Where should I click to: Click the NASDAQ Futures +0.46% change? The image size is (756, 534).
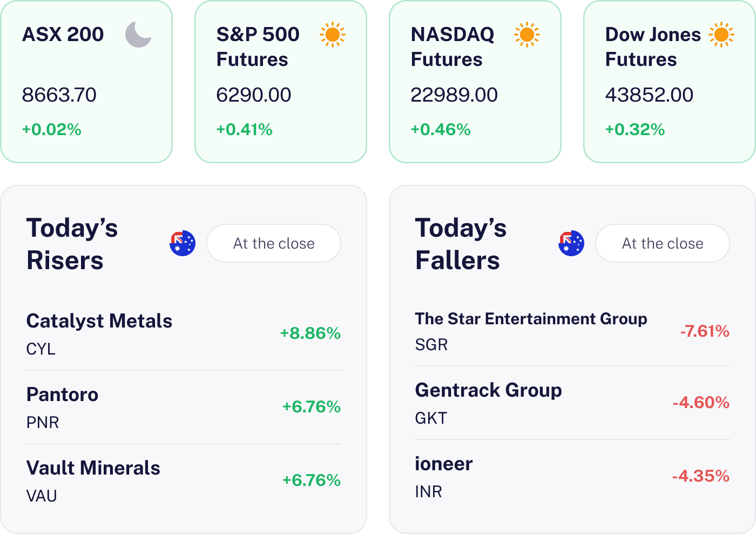click(x=441, y=130)
